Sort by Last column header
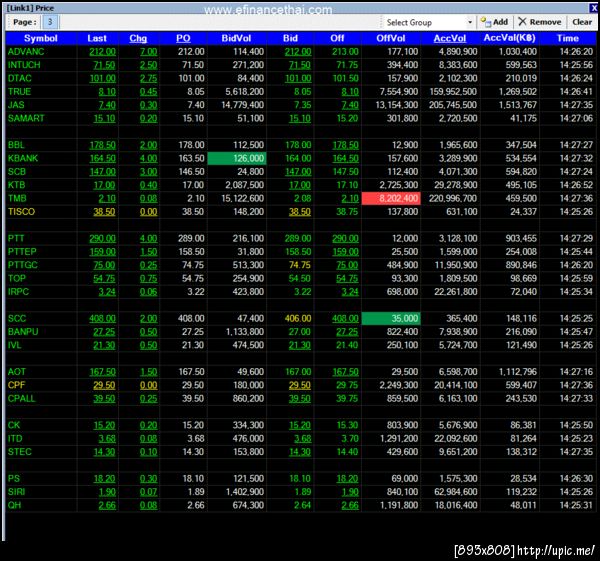 point(97,38)
